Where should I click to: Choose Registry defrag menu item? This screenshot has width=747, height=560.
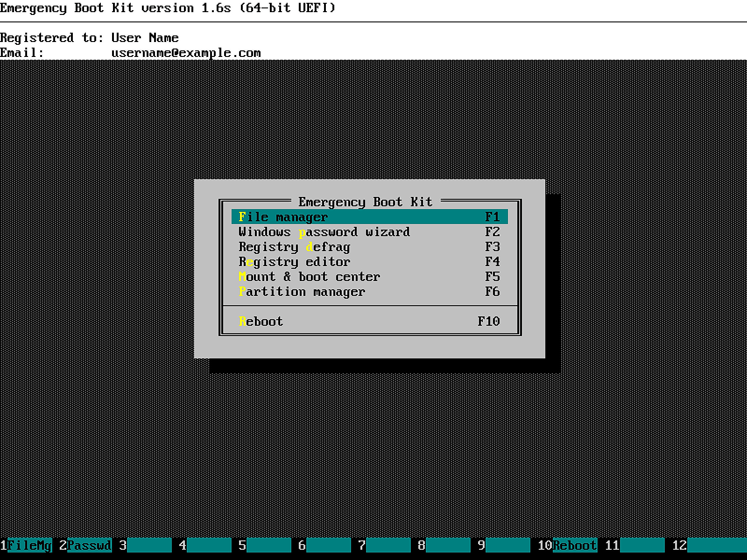click(x=369, y=246)
